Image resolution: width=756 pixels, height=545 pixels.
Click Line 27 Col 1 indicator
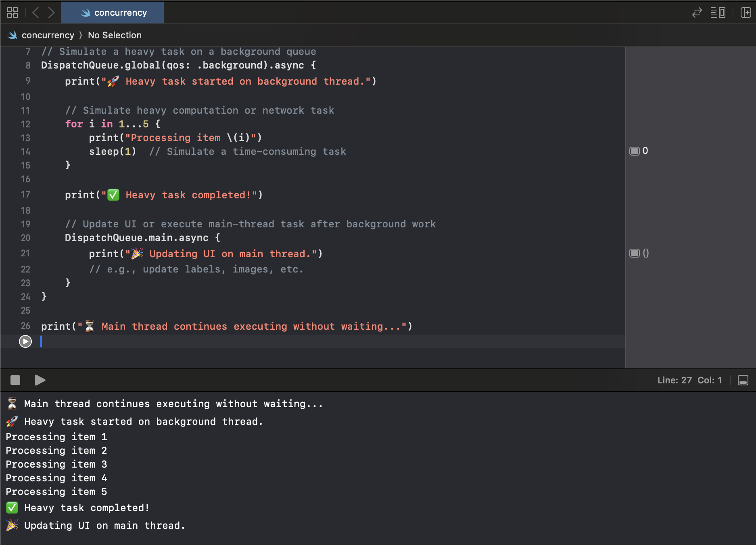(x=689, y=380)
